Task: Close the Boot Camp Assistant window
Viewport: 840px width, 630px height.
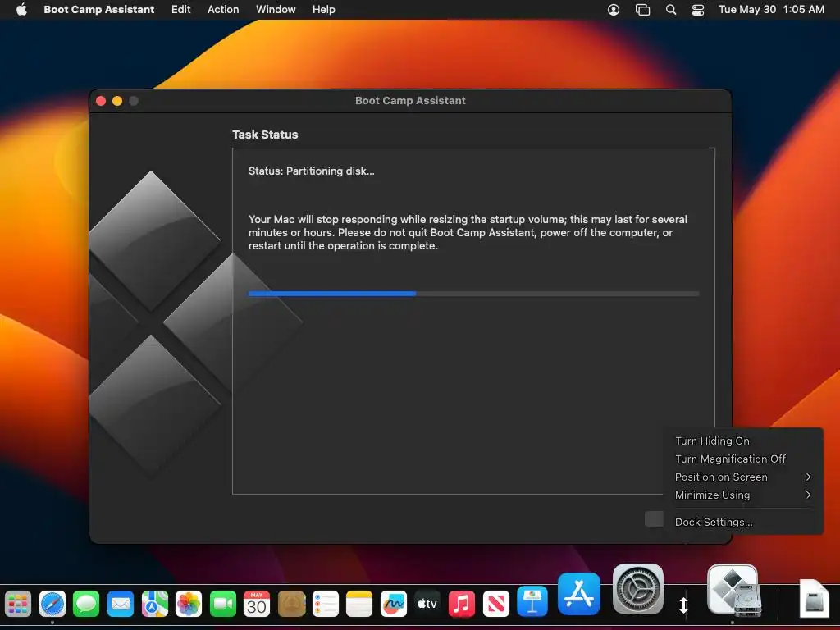Action: [101, 101]
